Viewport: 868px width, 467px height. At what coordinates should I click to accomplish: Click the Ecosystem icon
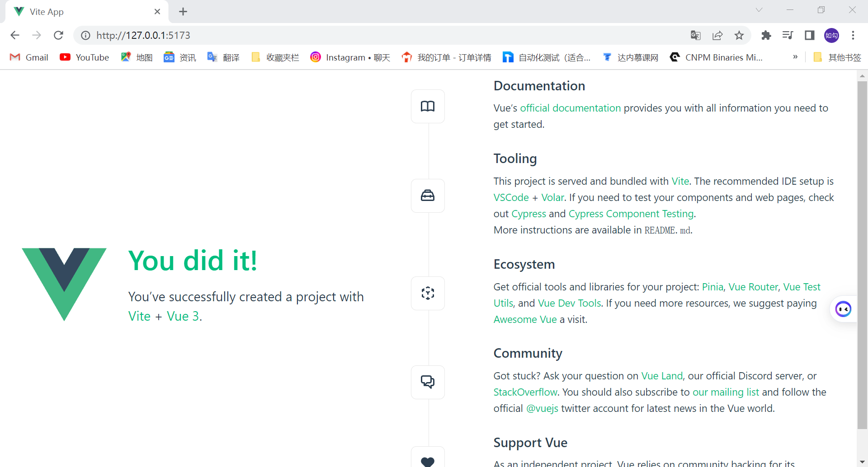(x=428, y=293)
